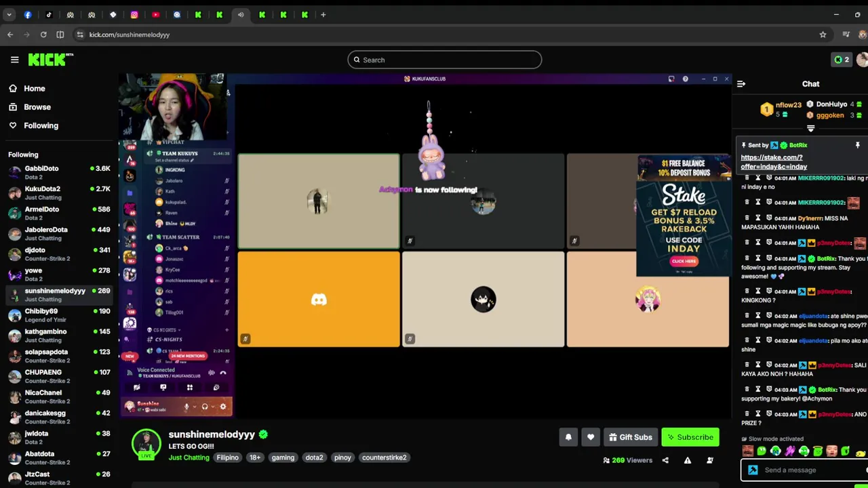Click the report warning triangle icon
Viewport: 868px width, 488px height.
688,460
